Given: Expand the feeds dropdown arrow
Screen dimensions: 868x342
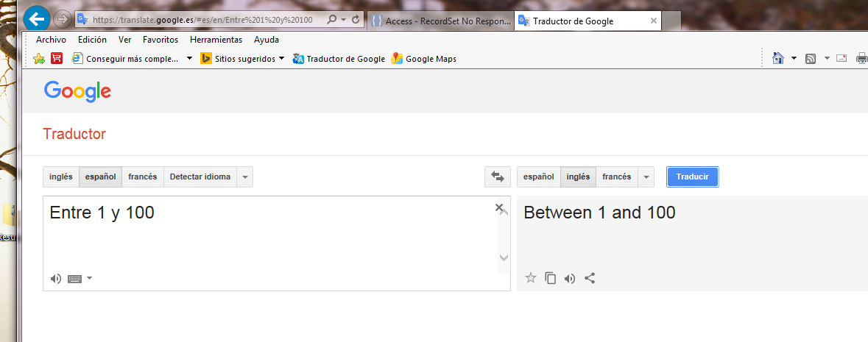Looking at the screenshot, I should click(827, 58).
